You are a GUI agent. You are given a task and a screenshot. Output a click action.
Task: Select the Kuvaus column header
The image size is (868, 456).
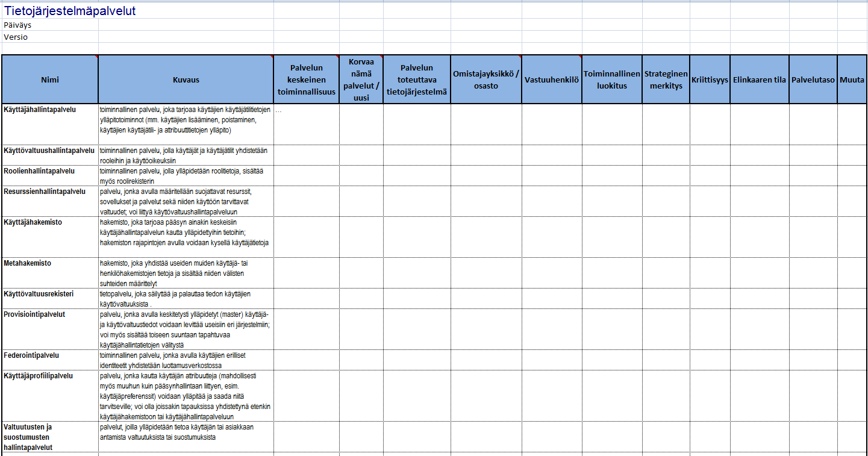[x=186, y=80]
